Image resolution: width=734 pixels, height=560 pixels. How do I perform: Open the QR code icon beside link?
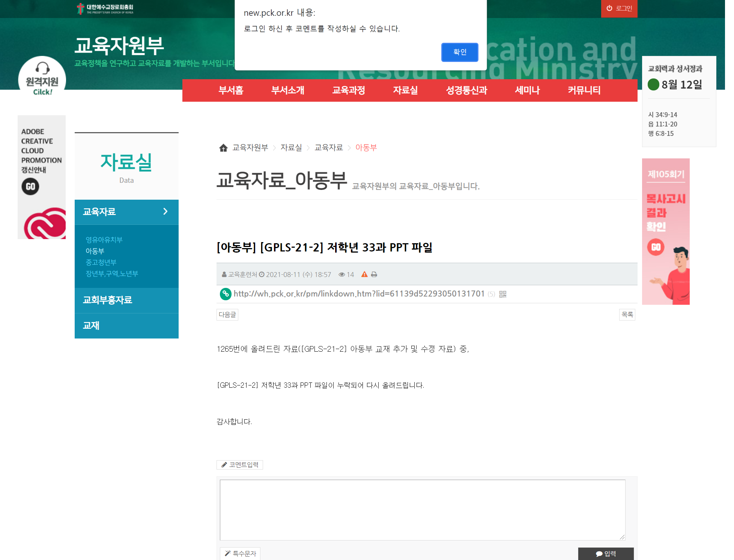[502, 294]
